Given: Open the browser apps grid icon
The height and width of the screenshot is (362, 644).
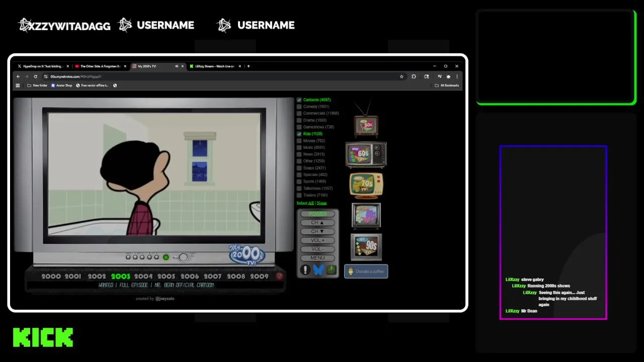Looking at the screenshot, I should click(18, 85).
